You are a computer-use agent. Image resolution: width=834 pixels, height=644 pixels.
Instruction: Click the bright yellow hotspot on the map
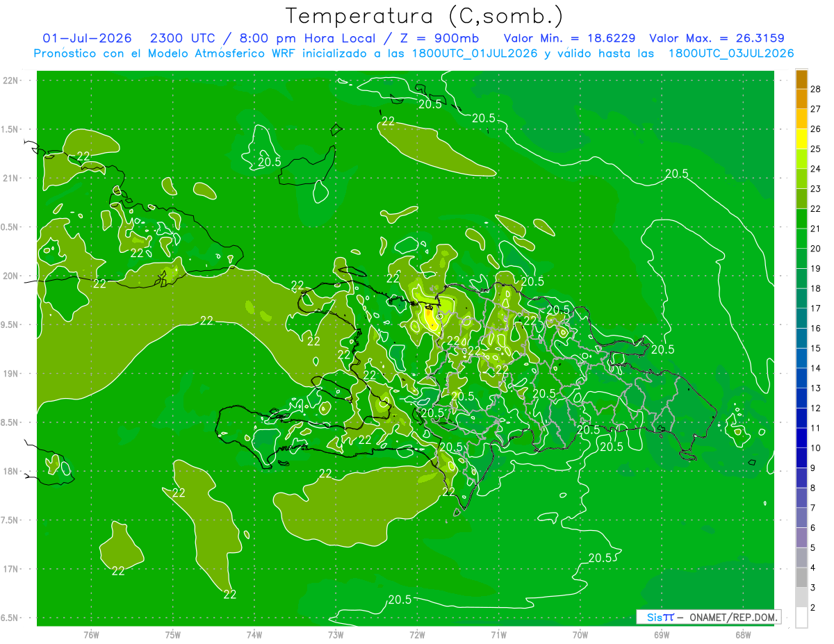pyautogui.click(x=432, y=320)
